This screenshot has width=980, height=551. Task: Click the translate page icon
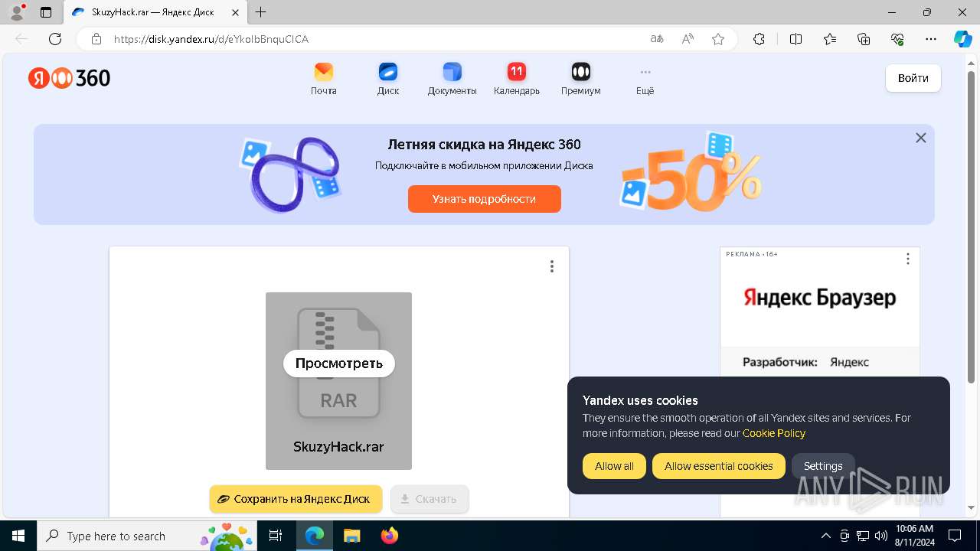(657, 39)
